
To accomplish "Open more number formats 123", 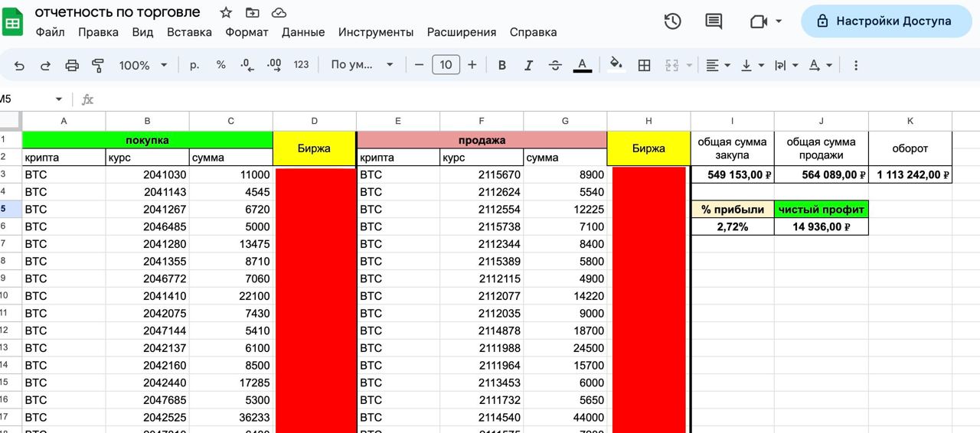I will click(301, 65).
